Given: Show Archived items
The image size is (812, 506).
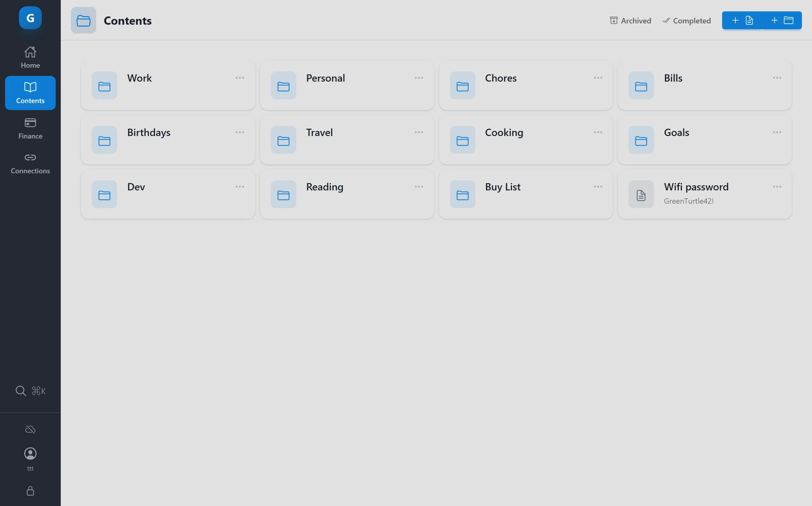Looking at the screenshot, I should point(630,21).
